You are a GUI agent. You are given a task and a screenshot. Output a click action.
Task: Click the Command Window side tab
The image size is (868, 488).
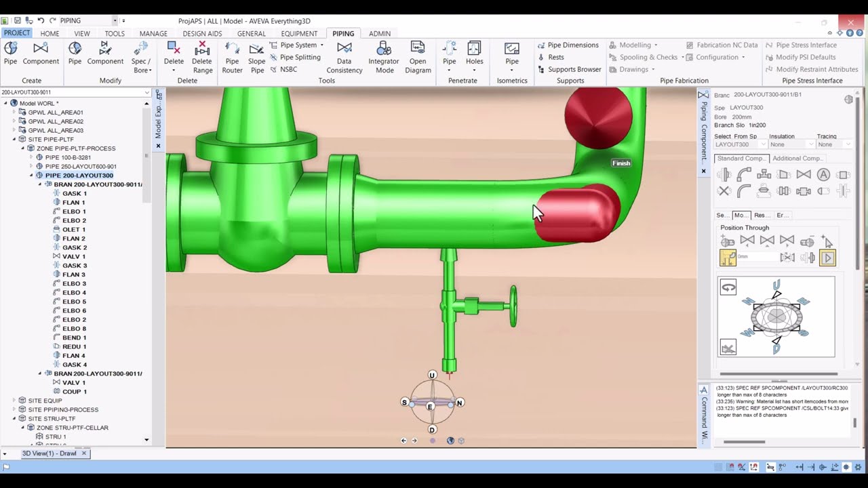(x=703, y=418)
